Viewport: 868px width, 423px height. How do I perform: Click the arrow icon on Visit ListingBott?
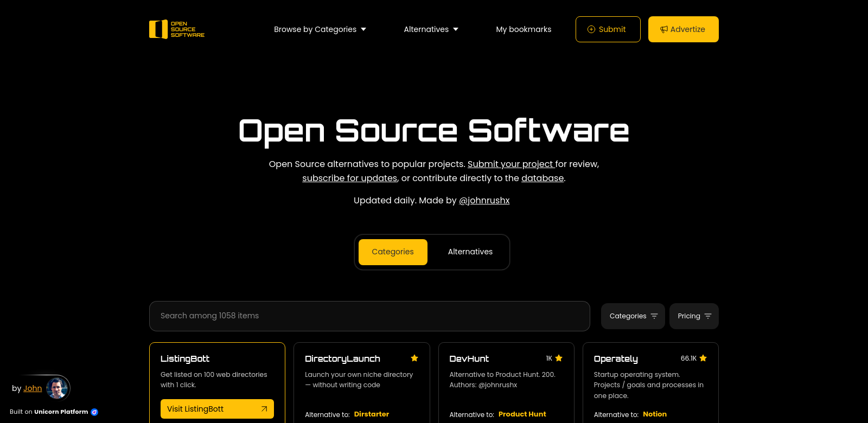264,409
